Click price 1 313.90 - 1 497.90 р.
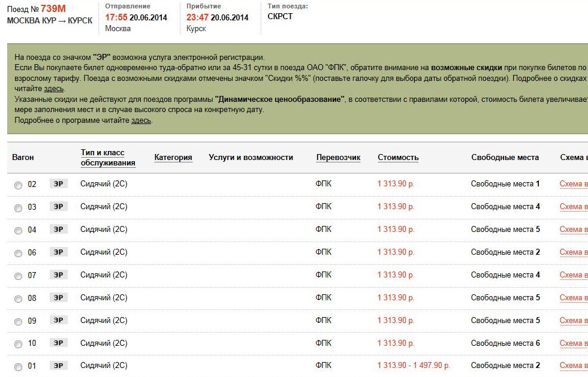The height and width of the screenshot is (377, 588). click(x=414, y=366)
